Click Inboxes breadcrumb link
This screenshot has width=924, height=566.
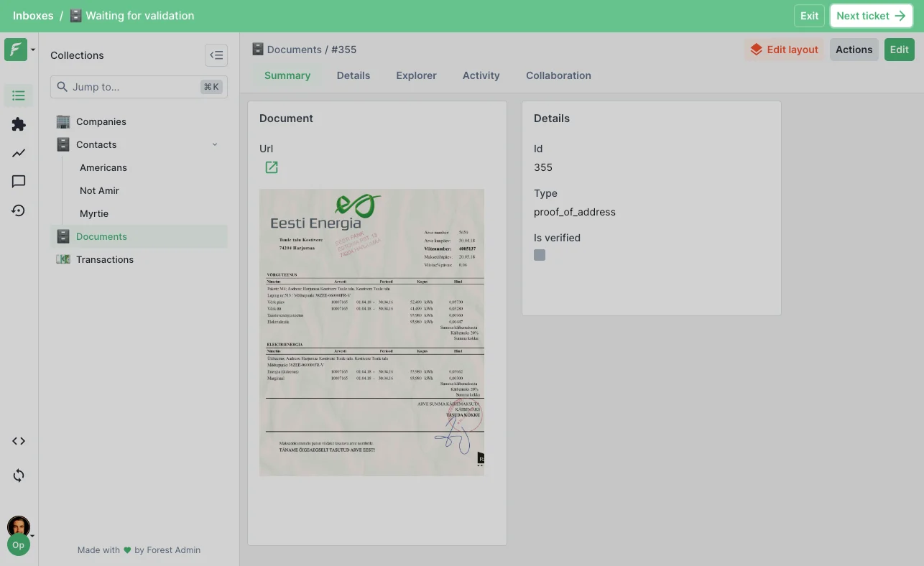tap(33, 16)
